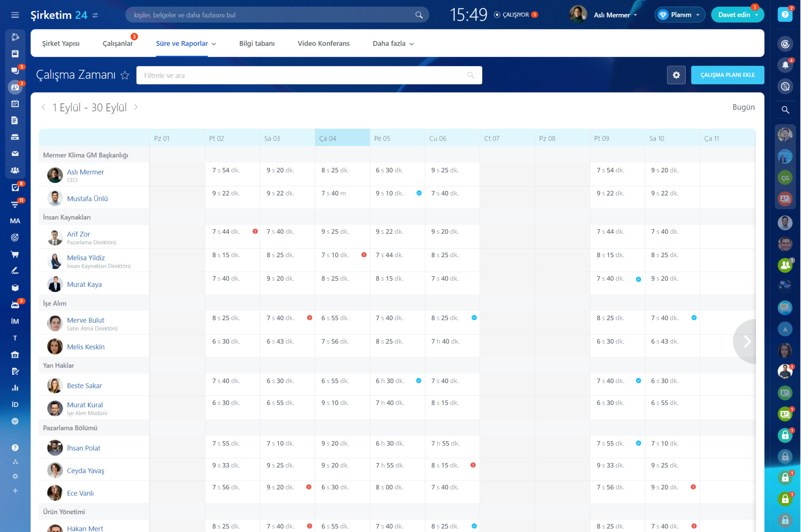Click blue check mark on Mustafa Ünlü Pe 05
The height and width of the screenshot is (532, 801).
[x=419, y=193]
